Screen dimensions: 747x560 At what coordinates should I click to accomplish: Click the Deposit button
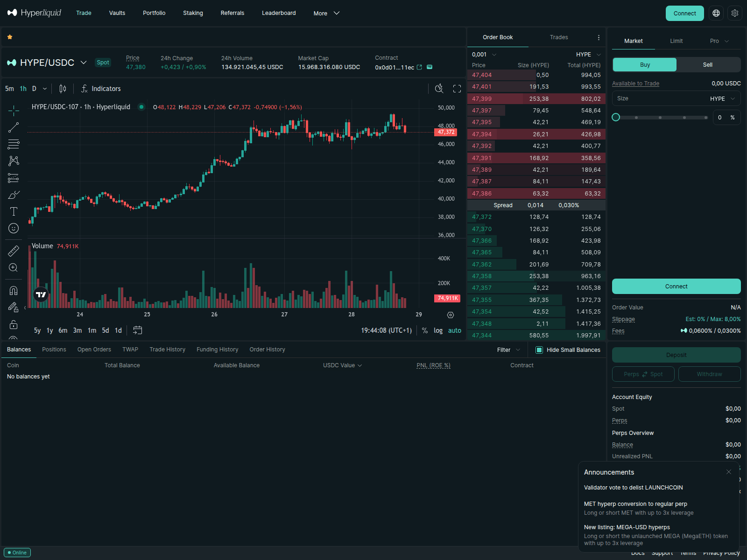click(x=677, y=355)
